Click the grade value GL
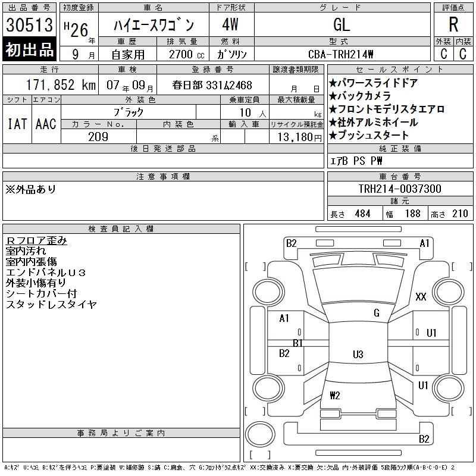 click(x=342, y=25)
